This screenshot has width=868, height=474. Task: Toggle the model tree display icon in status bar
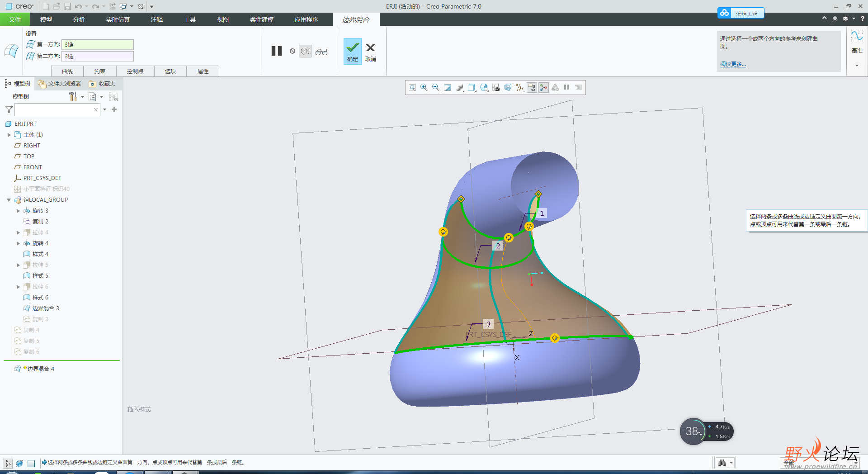click(8, 463)
